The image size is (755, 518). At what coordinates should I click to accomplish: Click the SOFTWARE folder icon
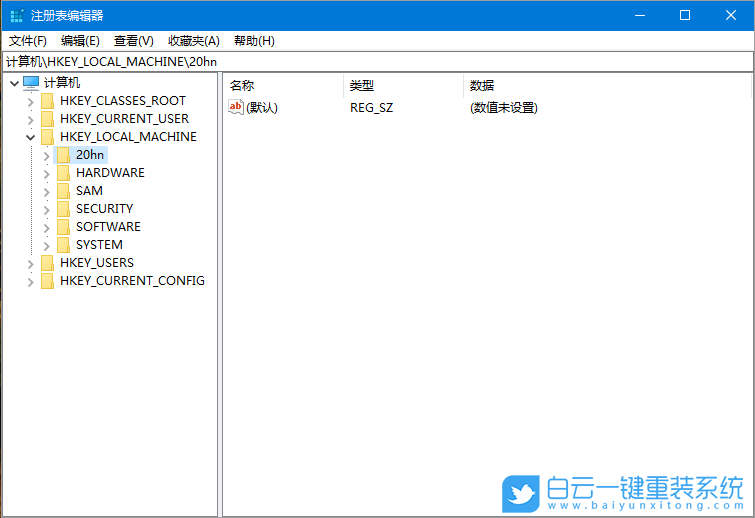click(x=63, y=227)
